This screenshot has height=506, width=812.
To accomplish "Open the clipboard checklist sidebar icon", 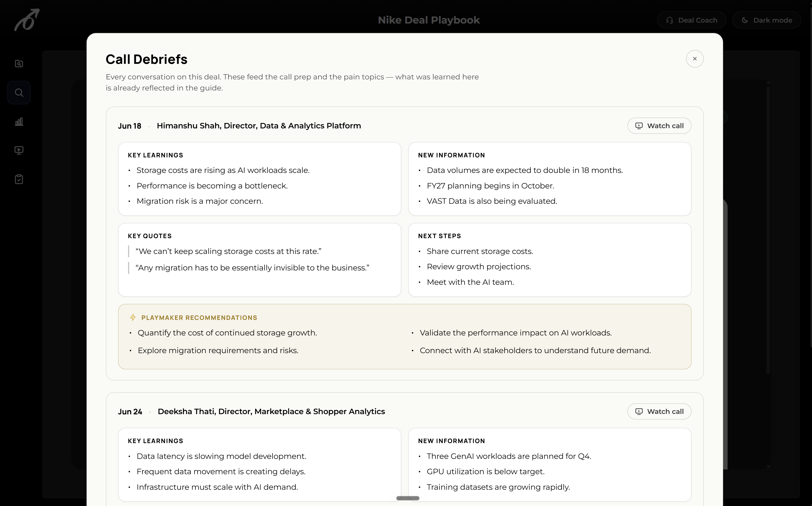I will (19, 179).
